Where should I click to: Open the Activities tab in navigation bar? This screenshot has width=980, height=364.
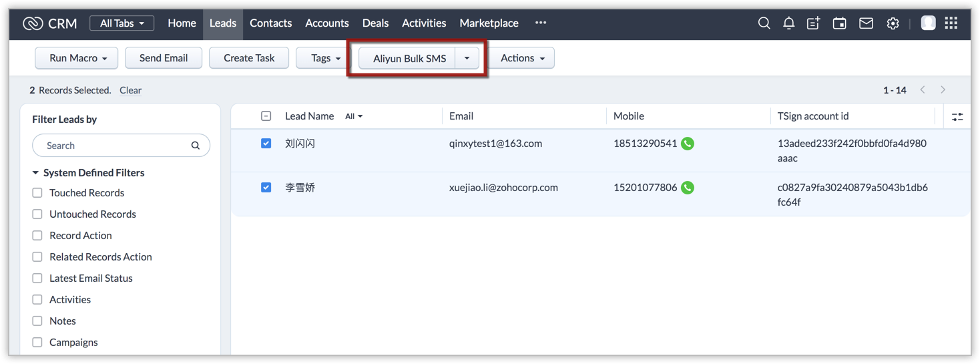424,23
